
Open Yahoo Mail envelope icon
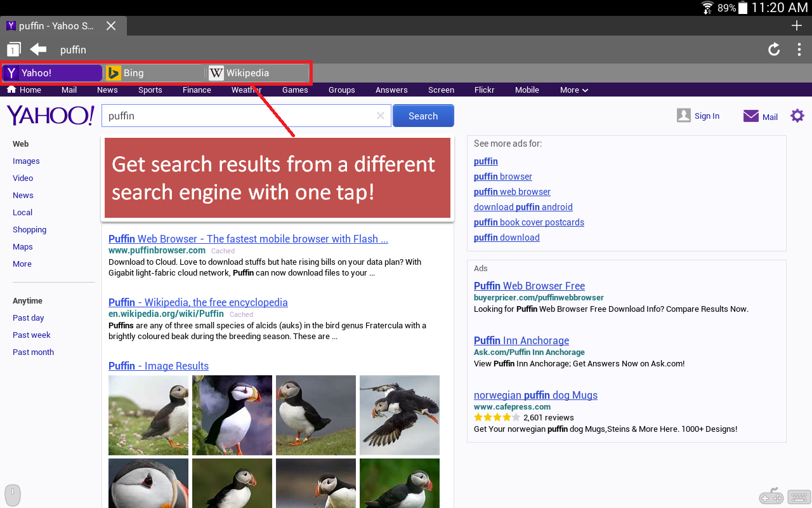[x=751, y=116]
